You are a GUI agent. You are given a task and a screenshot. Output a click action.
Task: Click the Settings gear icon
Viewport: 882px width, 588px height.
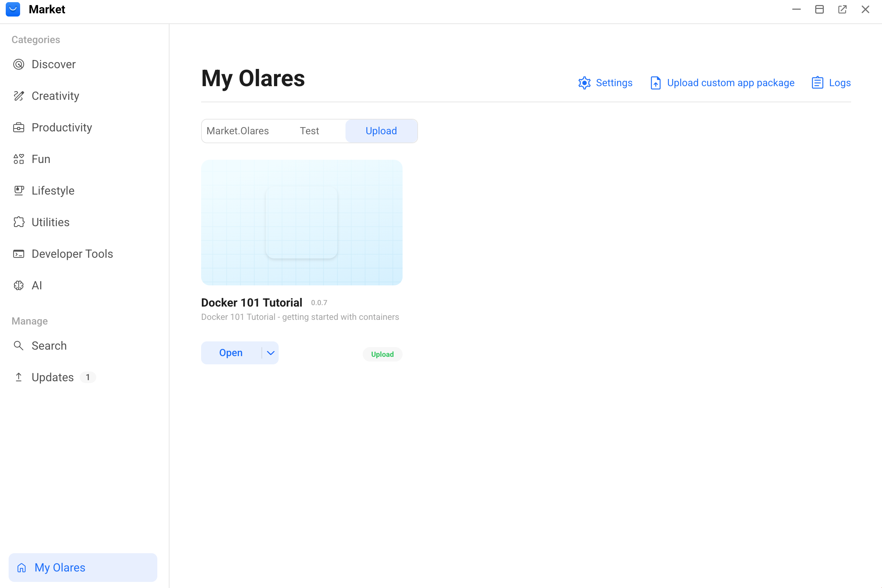pos(584,83)
